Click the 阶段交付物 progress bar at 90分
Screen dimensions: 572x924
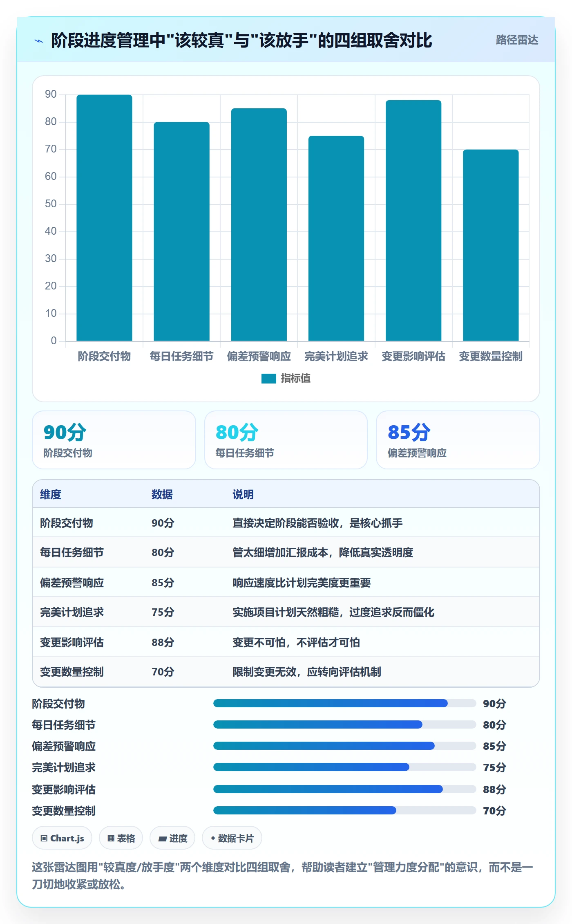[345, 703]
